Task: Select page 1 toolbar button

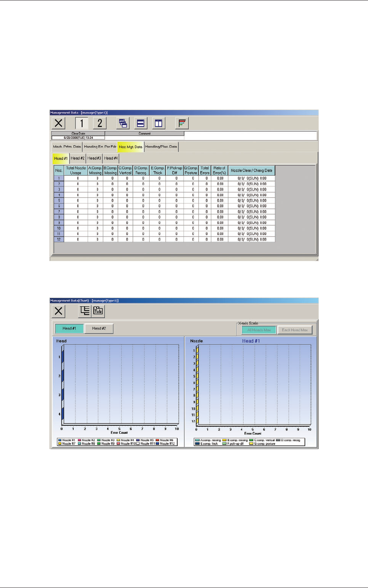Action: click(x=82, y=123)
